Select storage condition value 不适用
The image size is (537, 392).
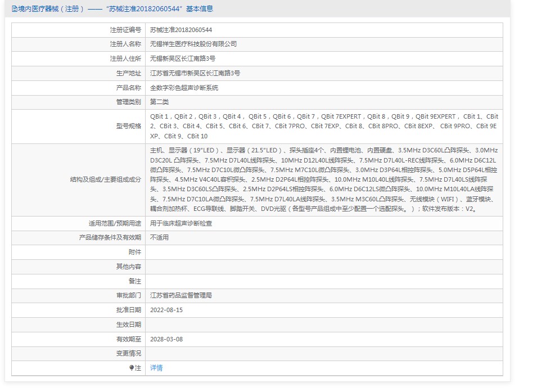159,237
